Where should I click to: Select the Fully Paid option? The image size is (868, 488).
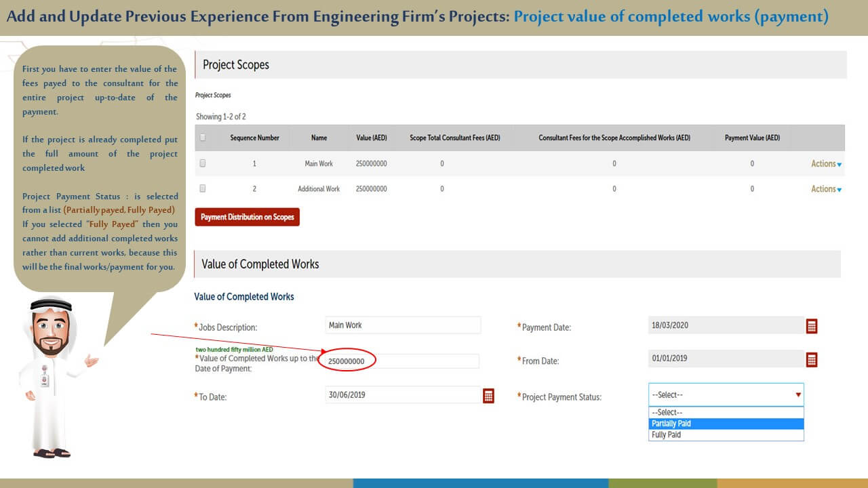[726, 435]
